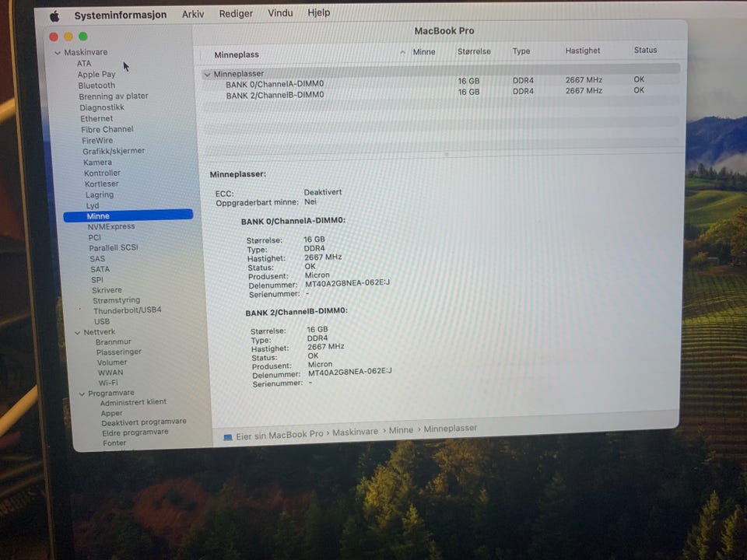Click Minneplasser in the path bar
Image resolution: width=747 pixels, height=560 pixels.
coord(451,429)
